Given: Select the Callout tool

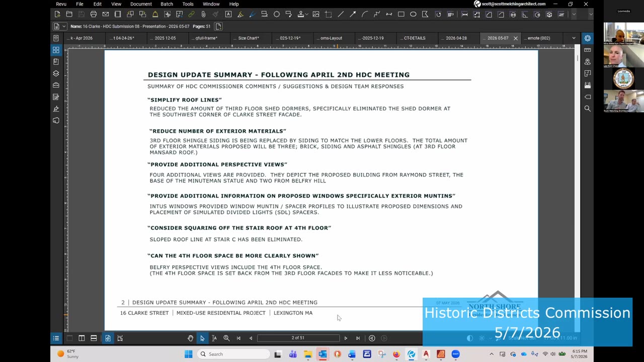Looking at the screenshot, I should click(x=289, y=14).
